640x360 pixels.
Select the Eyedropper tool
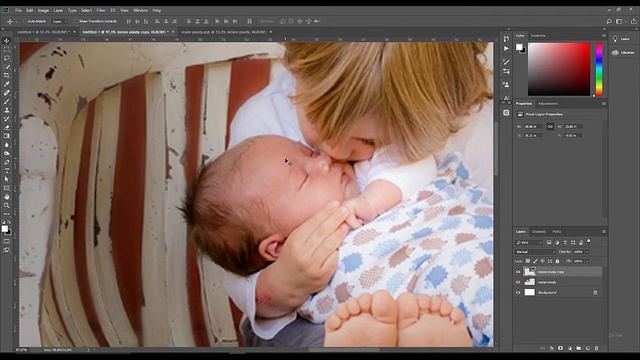coord(7,84)
